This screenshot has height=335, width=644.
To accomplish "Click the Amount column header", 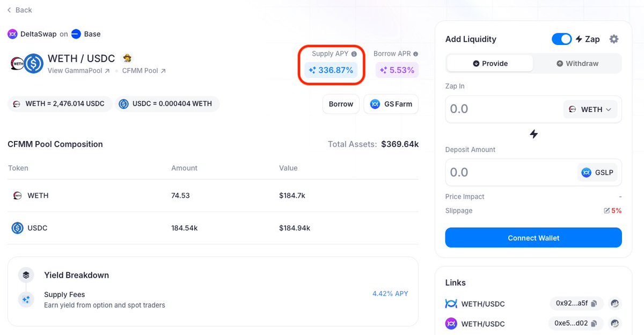I will pyautogui.click(x=184, y=168).
